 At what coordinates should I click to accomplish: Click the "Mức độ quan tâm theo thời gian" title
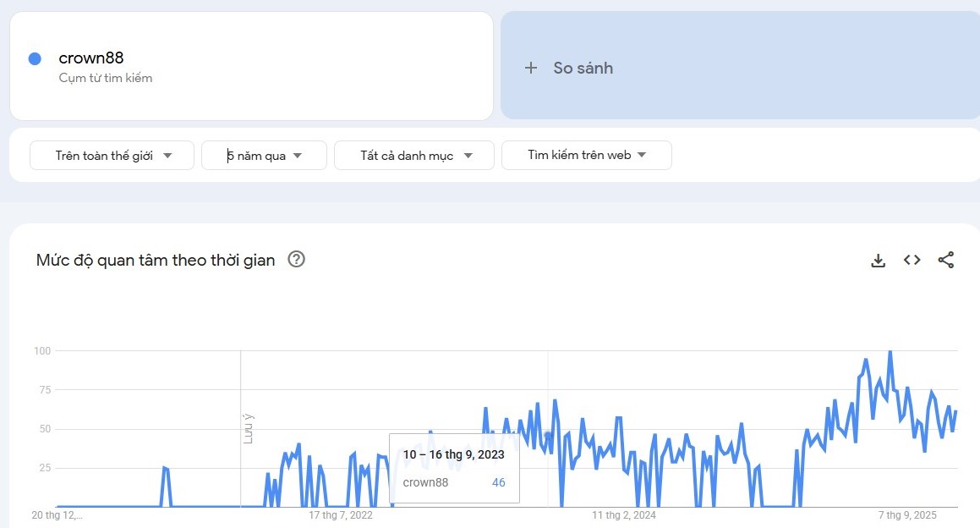156,260
